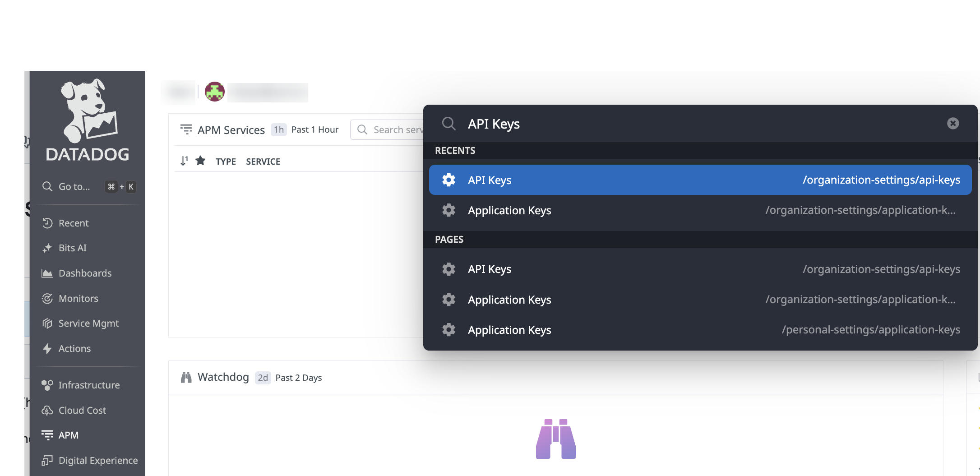Open Actions in the sidebar

(x=74, y=349)
